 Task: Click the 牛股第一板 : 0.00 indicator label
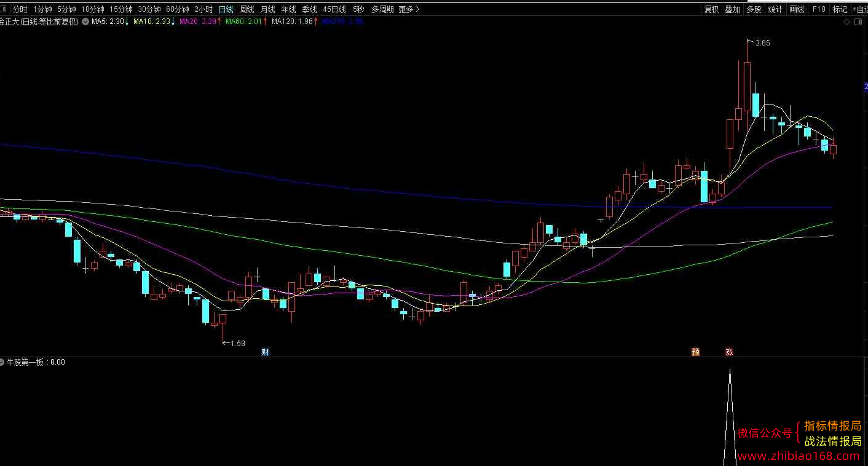[x=36, y=362]
